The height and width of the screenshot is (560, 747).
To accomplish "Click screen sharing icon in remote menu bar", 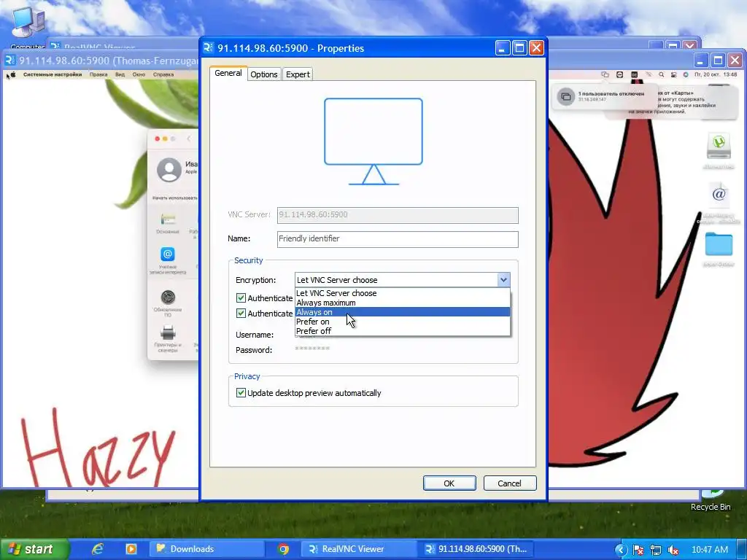I will coord(605,75).
